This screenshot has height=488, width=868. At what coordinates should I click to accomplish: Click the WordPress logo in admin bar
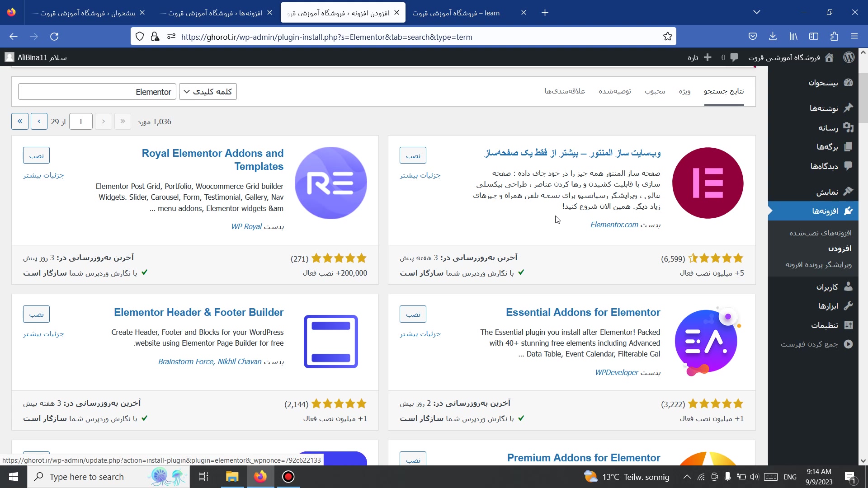[x=849, y=57]
